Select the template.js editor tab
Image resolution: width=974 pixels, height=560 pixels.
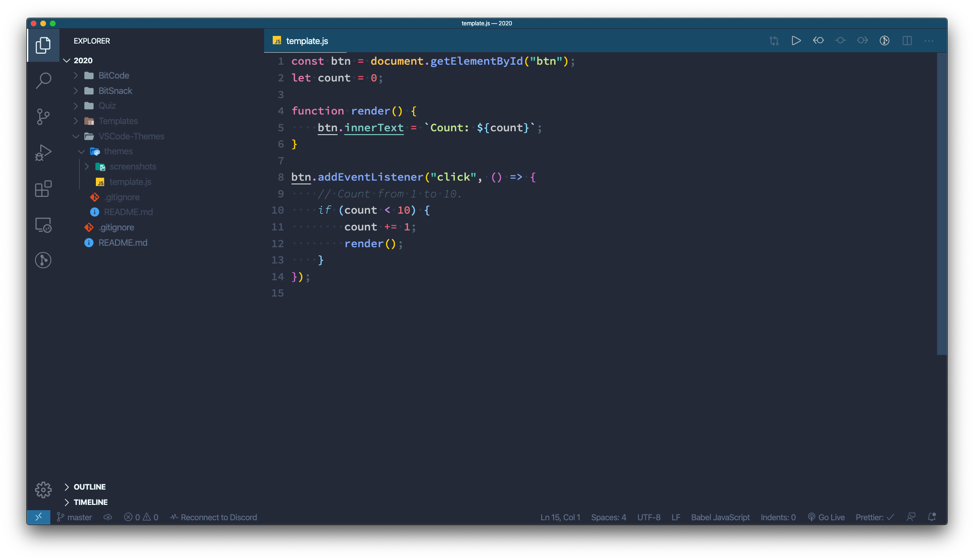coord(306,41)
